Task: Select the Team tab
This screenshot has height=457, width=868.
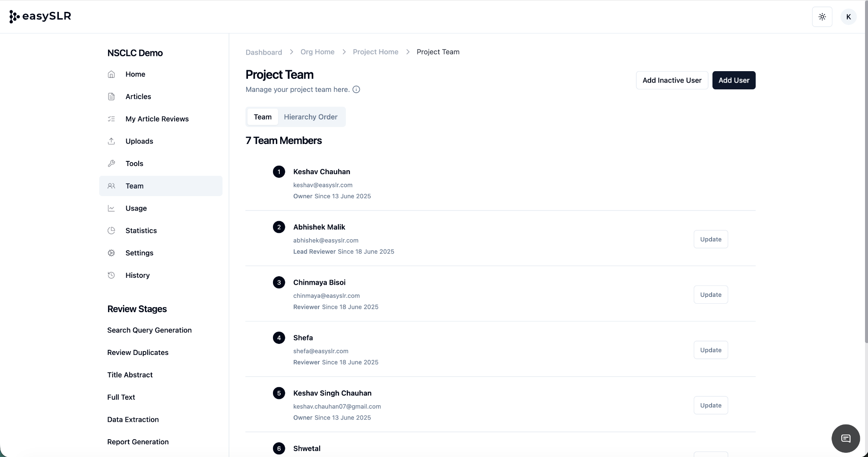Action: pos(262,117)
